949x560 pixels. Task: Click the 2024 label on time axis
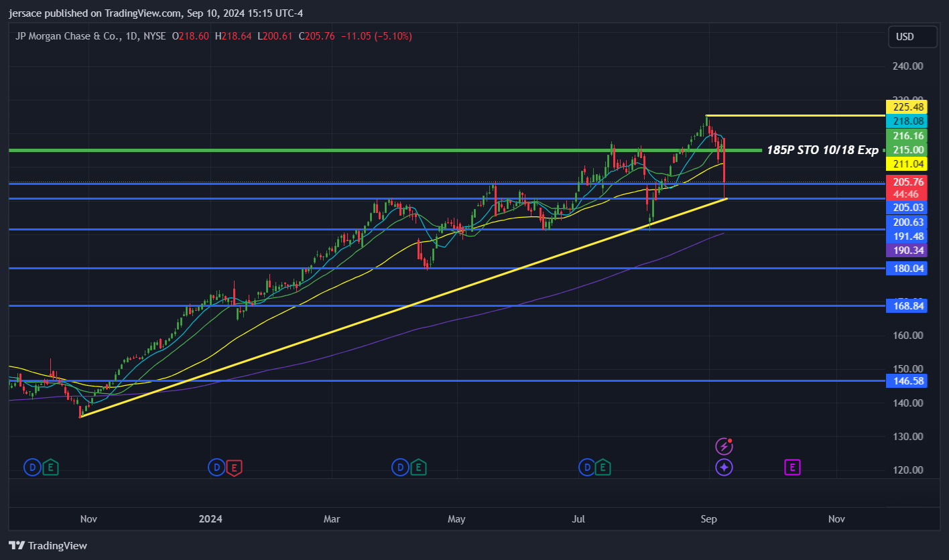(x=211, y=519)
